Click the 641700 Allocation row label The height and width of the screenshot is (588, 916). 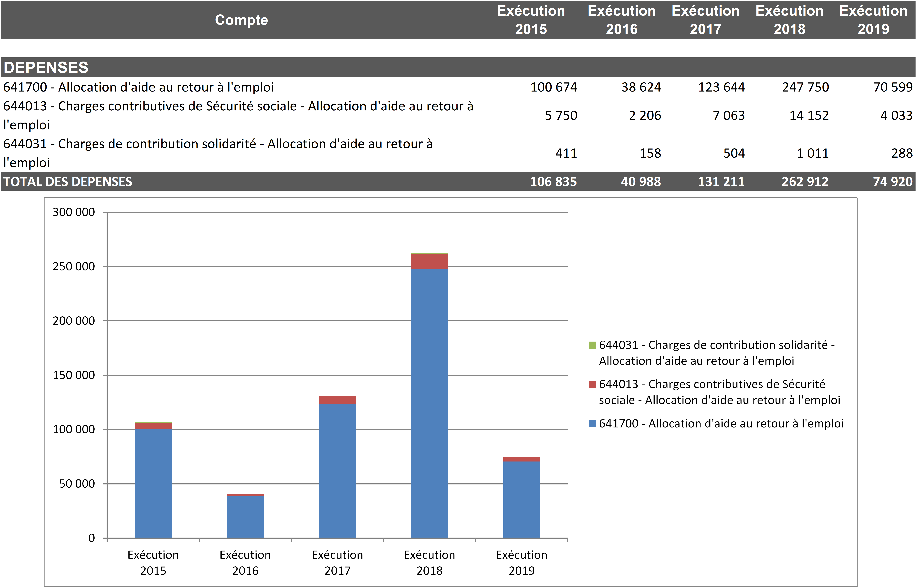[x=138, y=87]
